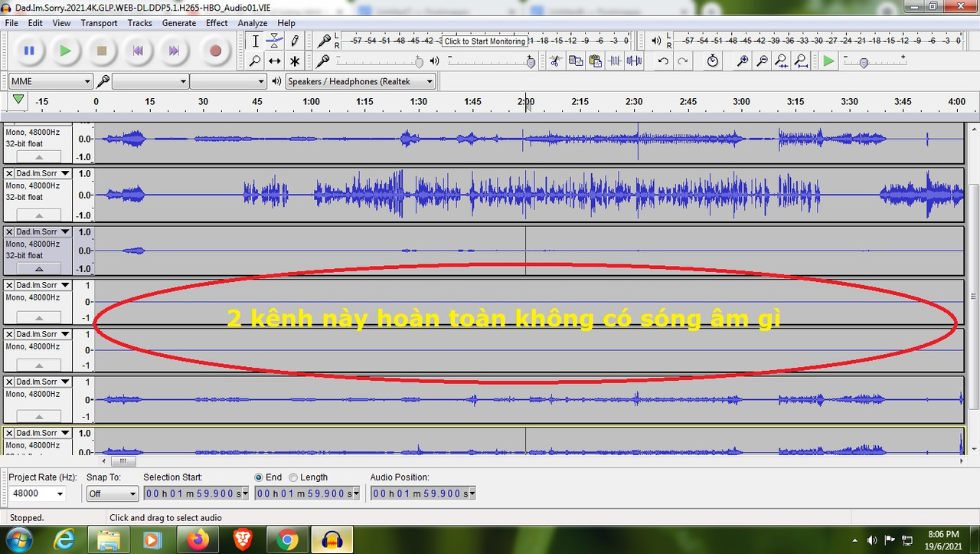980x554 pixels.
Task: Open the playback meter speaker menu
Action: tap(656, 41)
